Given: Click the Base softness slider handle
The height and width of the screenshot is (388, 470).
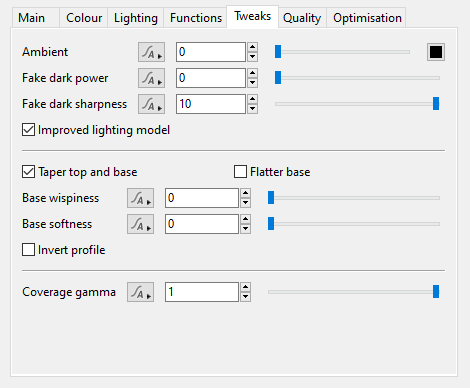Looking at the screenshot, I should pos(271,224).
